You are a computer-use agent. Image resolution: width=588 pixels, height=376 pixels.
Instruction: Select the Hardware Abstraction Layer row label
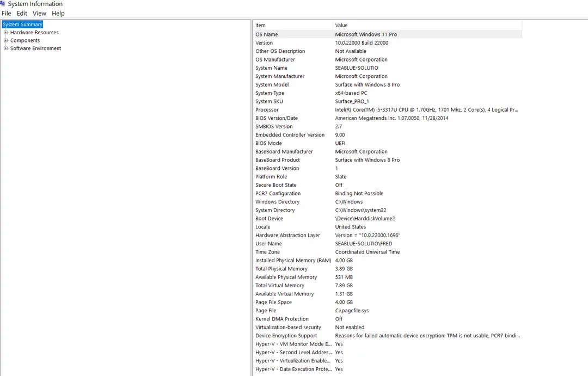click(287, 236)
